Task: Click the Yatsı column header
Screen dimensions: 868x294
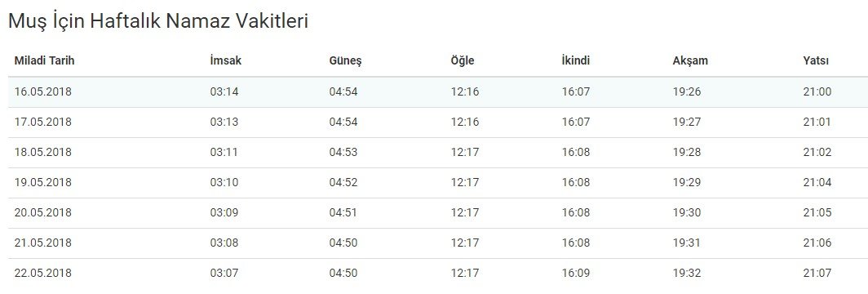Action: click(x=816, y=61)
